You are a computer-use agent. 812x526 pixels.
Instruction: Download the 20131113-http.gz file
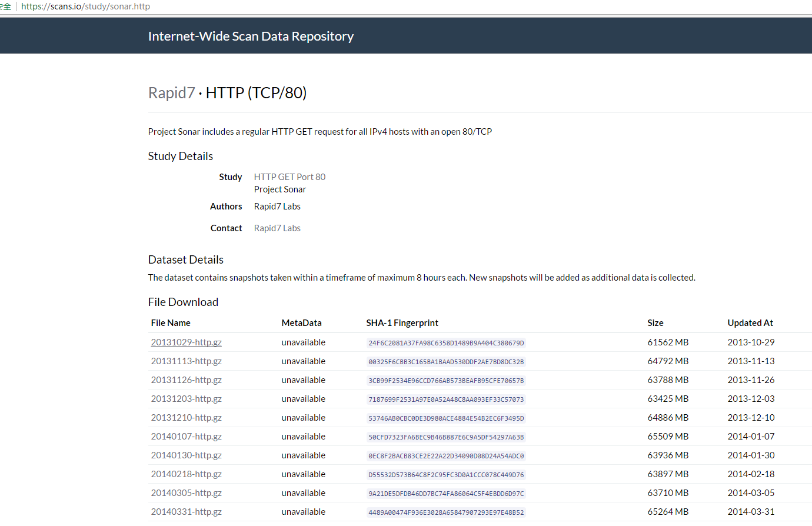coord(186,361)
